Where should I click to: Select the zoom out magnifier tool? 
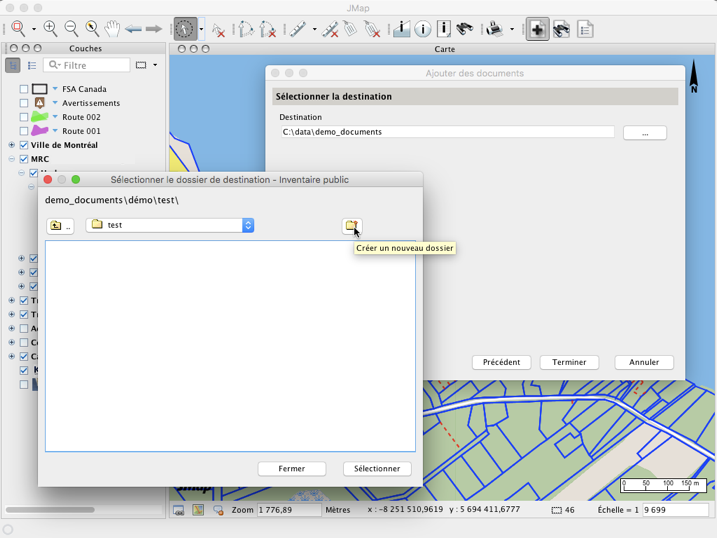(71, 29)
